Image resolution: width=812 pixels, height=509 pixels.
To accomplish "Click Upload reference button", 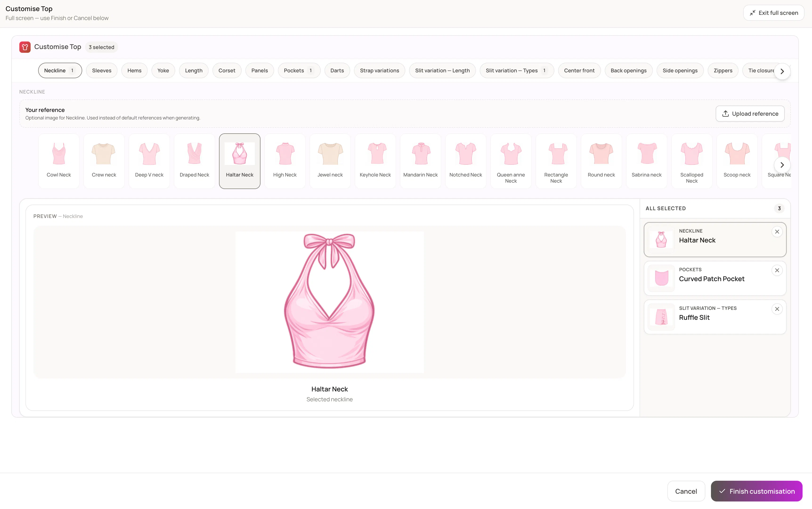I will tap(750, 114).
